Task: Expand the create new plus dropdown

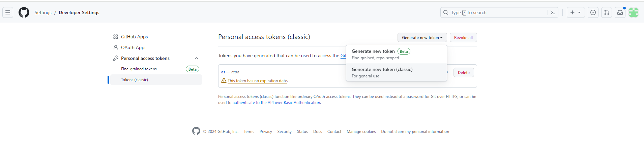Action: pos(576,13)
